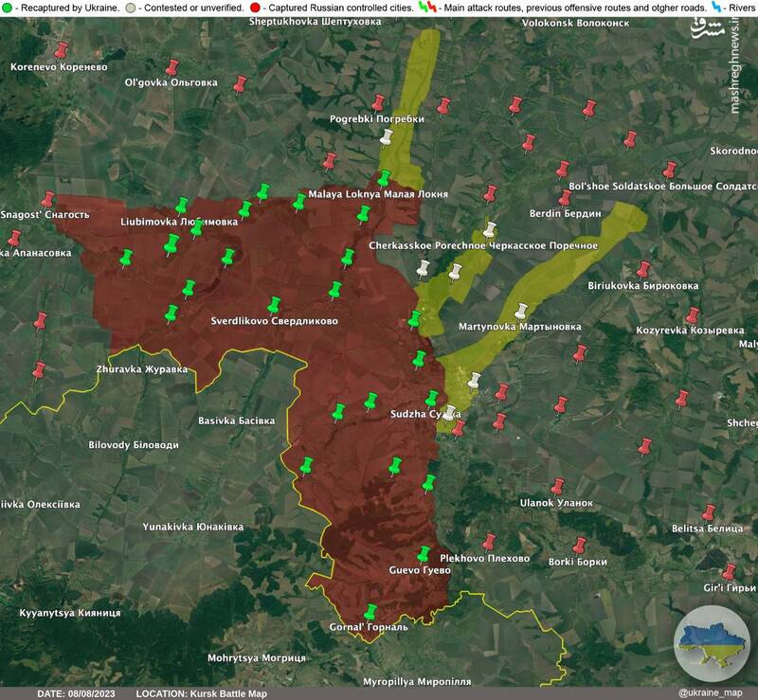
Task: Click the green 'Recaptured by Ukraine' legend dot
Action: tap(6, 7)
